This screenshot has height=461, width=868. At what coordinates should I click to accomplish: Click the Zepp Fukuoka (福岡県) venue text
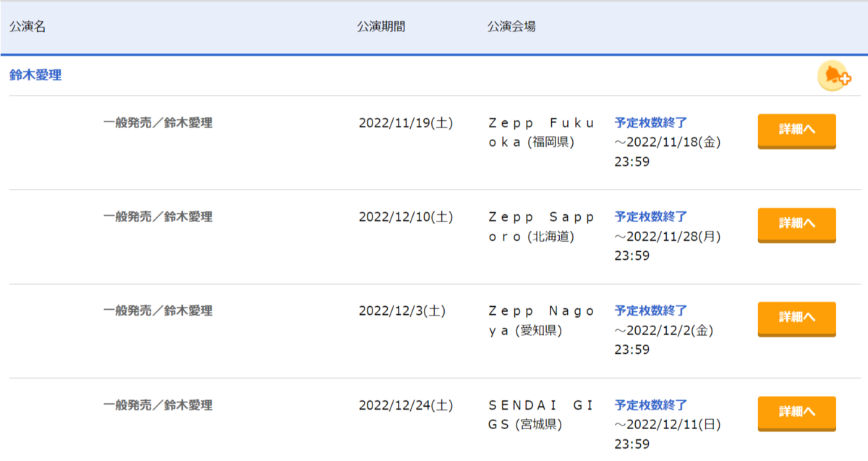541,132
